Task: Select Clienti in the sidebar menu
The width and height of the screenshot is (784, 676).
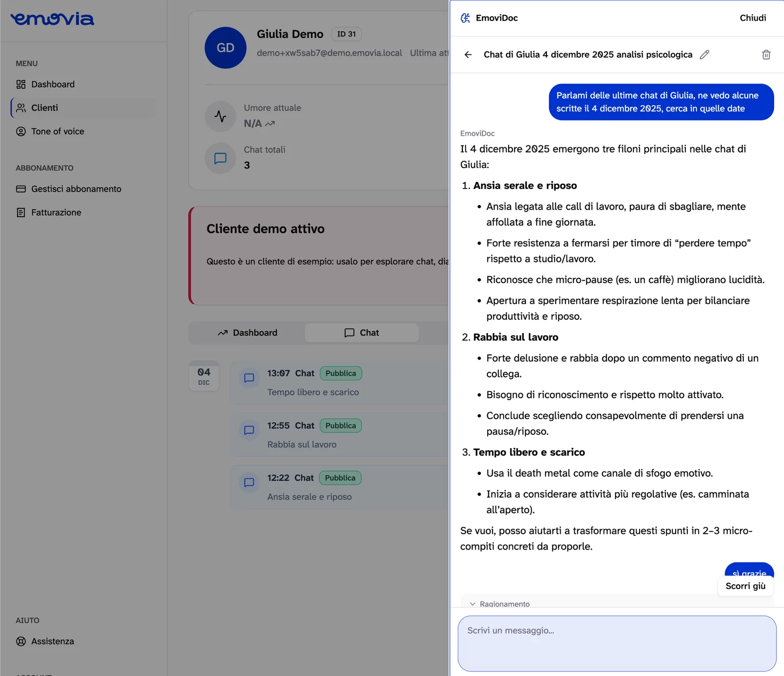Action: click(83, 108)
